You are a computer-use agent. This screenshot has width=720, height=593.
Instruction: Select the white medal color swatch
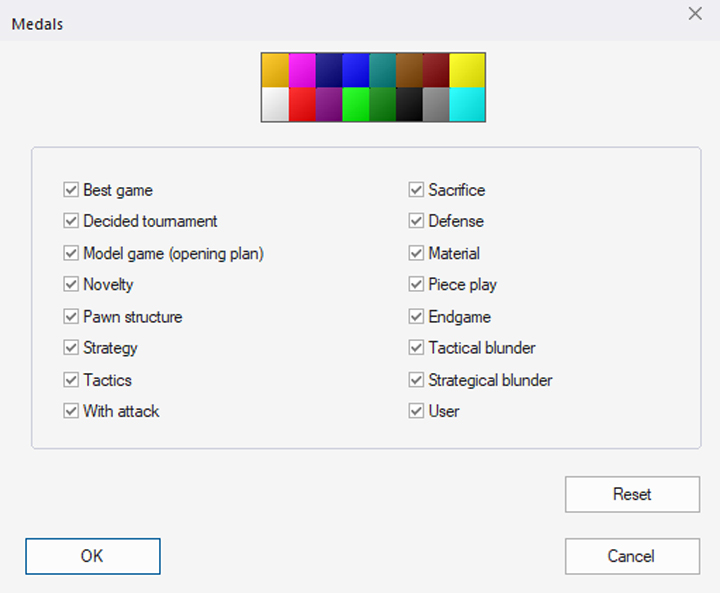tap(275, 104)
